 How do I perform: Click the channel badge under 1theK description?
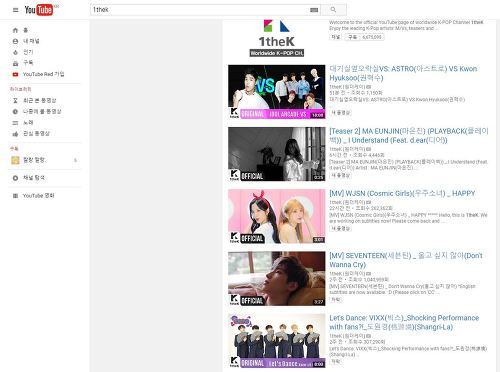click(335, 37)
